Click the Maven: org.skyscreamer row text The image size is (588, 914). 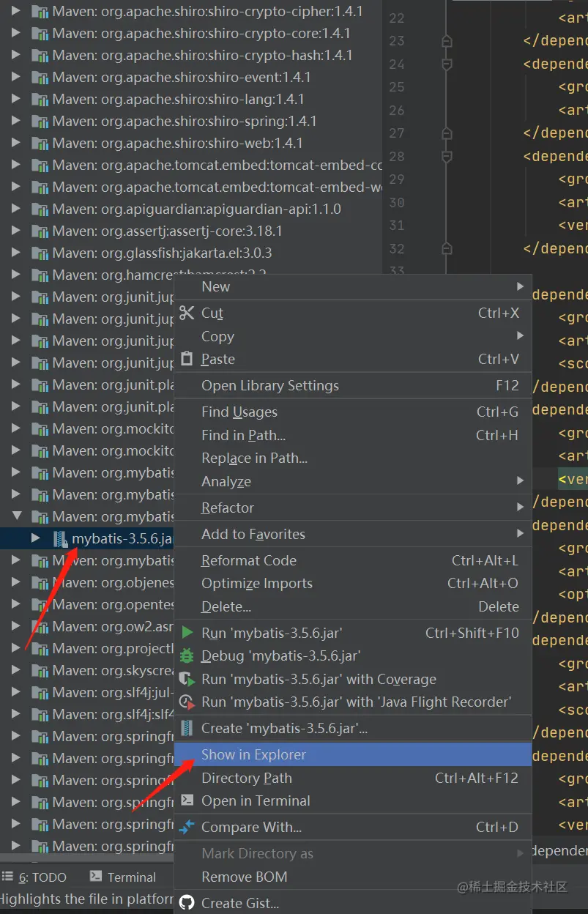113,671
